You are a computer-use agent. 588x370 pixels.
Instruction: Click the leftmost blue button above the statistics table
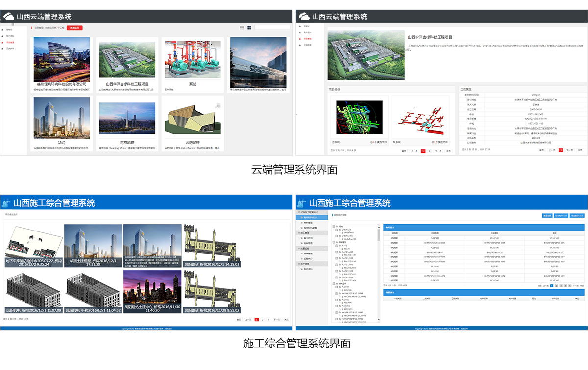[x=547, y=215]
